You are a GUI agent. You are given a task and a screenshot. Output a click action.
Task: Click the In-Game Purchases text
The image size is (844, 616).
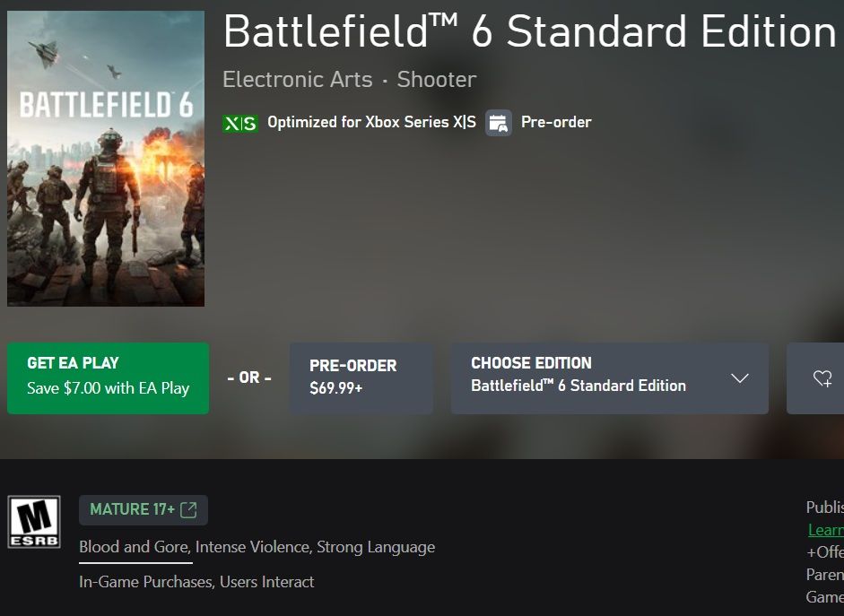coord(146,582)
